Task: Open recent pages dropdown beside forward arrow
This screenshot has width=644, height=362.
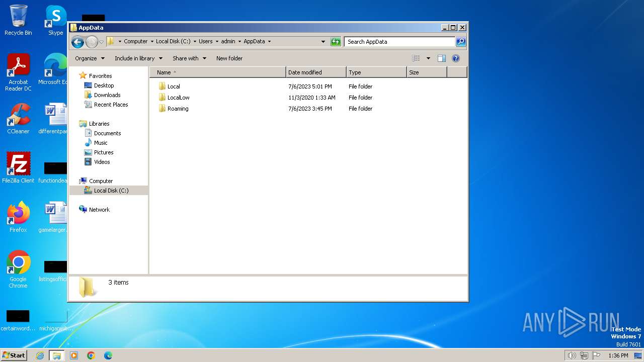Action: click(101, 42)
